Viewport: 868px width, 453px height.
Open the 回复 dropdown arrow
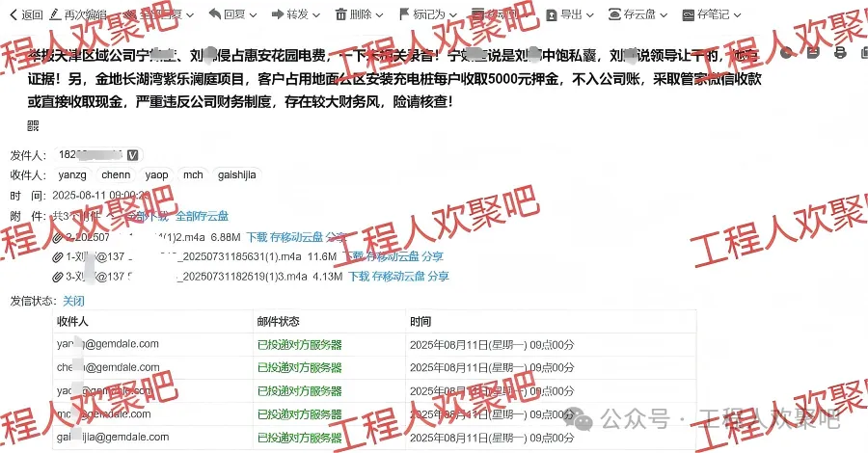(253, 15)
